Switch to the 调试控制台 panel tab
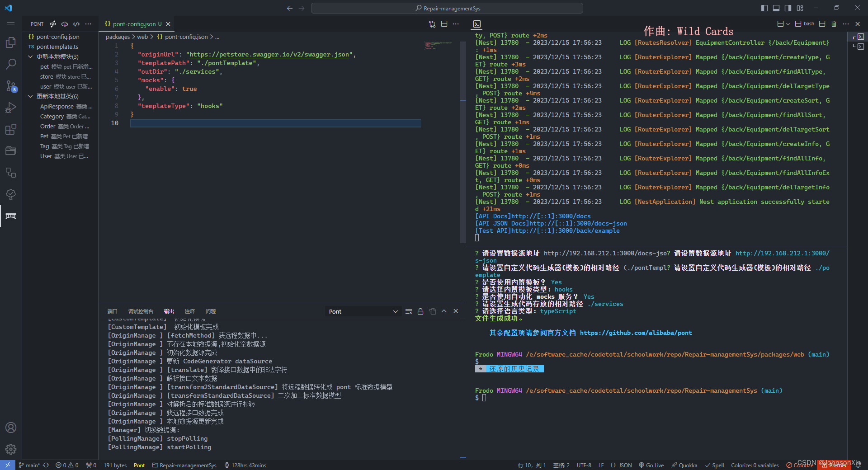This screenshot has width=868, height=470. (x=141, y=311)
